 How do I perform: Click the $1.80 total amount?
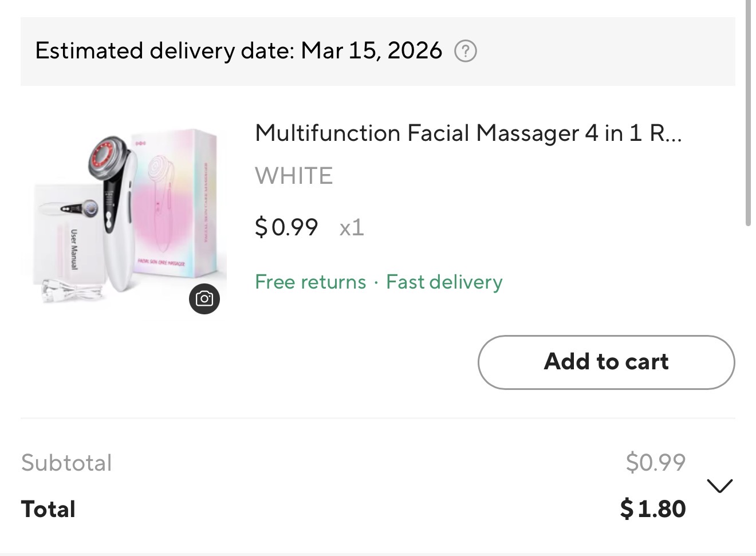point(653,509)
